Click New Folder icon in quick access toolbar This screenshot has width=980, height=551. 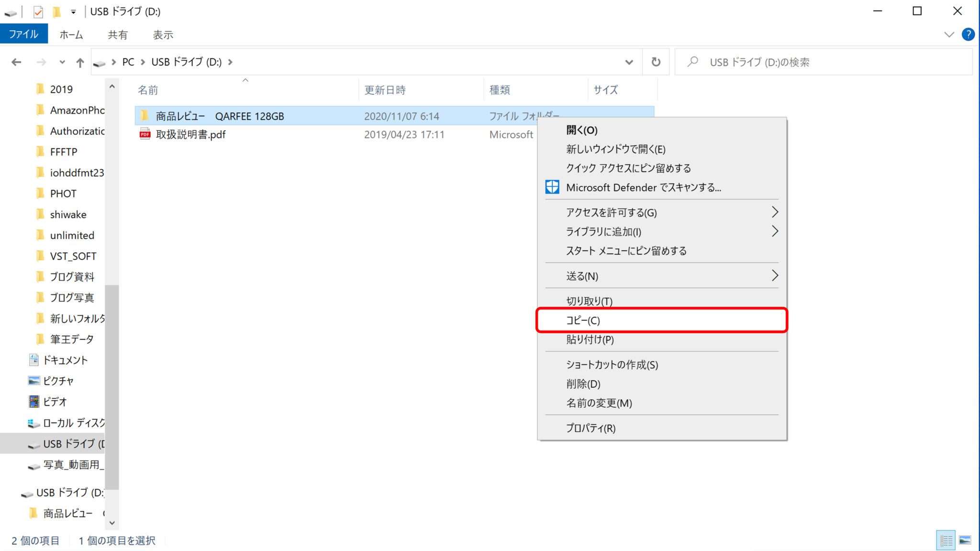tap(56, 11)
